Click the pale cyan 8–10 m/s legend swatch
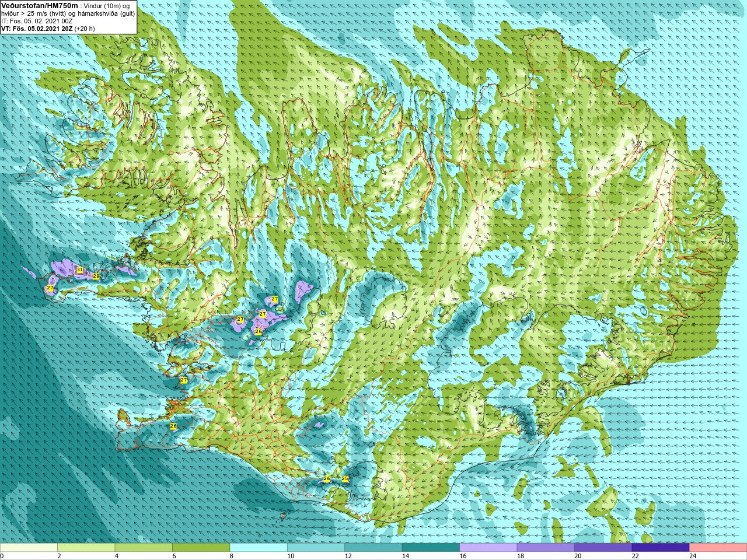 (259, 548)
